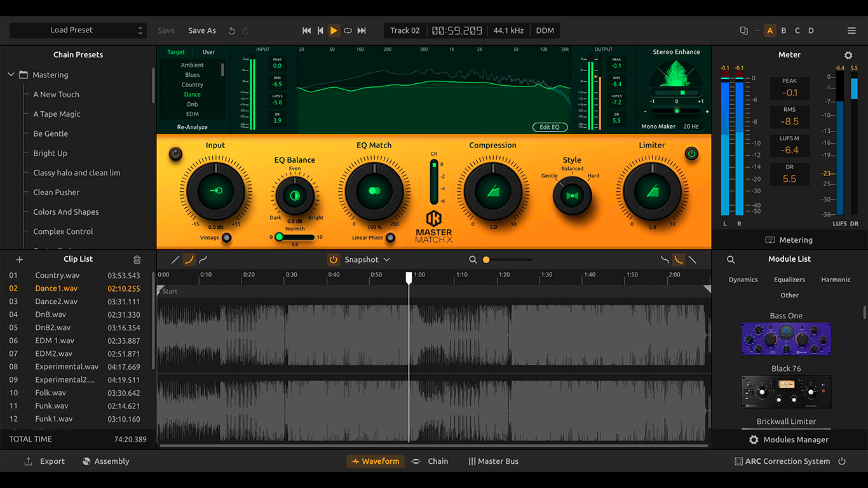Click the Limiter knob

652,191
